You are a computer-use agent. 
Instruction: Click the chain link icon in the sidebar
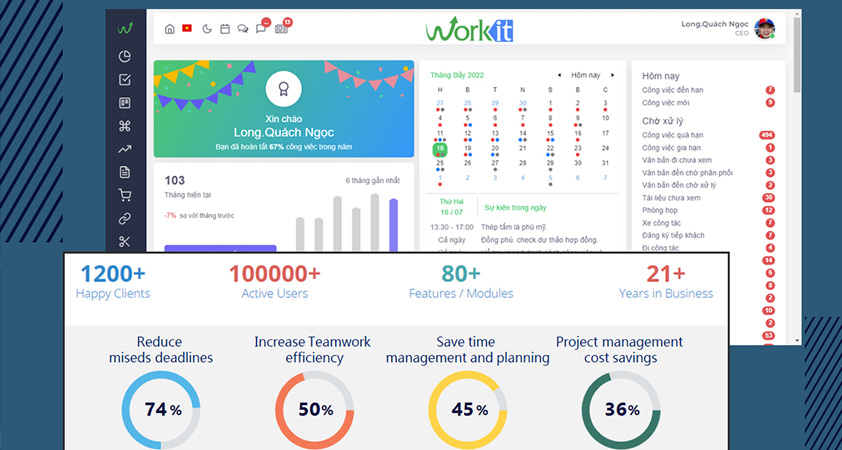click(125, 219)
